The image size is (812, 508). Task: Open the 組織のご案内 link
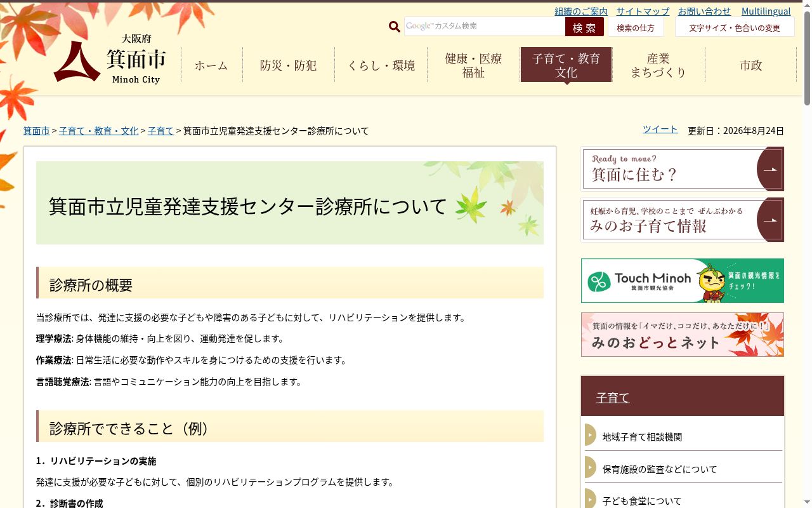(581, 11)
